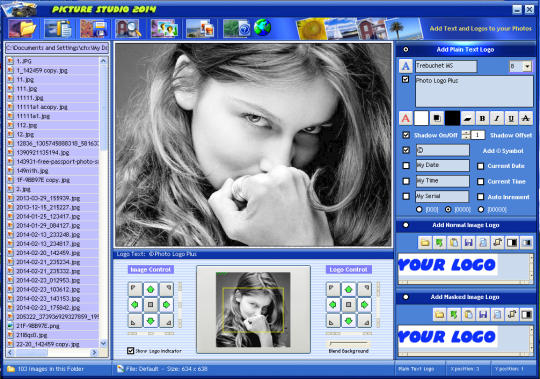Viewport: 540px width, 379px height.
Task: Uncheck the Add © Symbol checkbox
Action: tap(406, 150)
